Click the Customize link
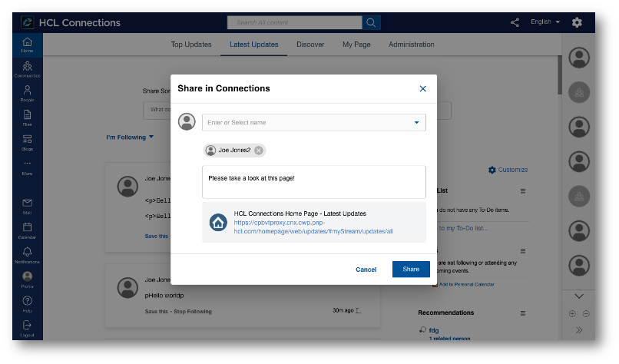 [513, 170]
